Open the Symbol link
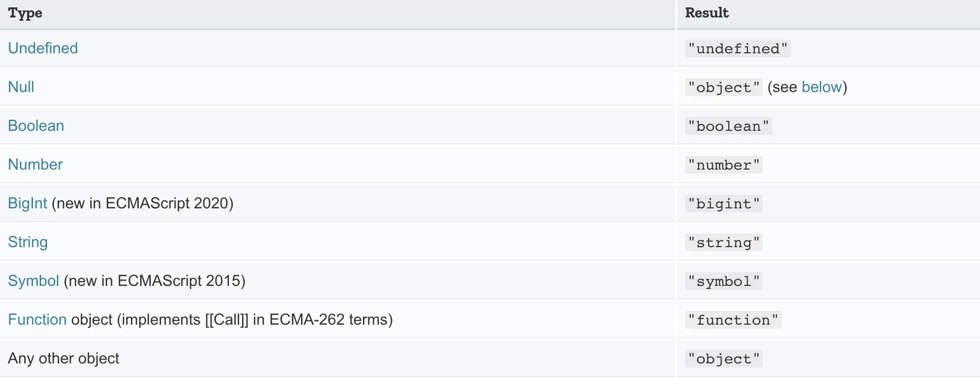This screenshot has width=980, height=378. pos(33,281)
